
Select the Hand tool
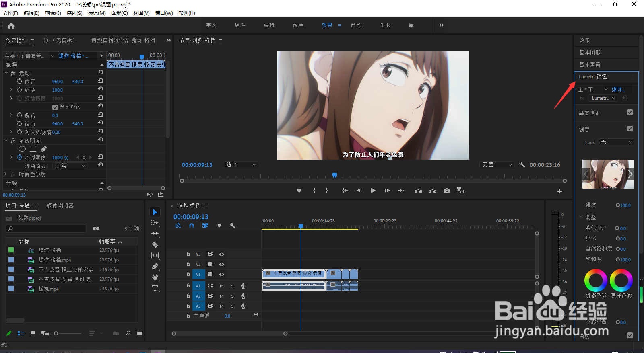coord(155,277)
